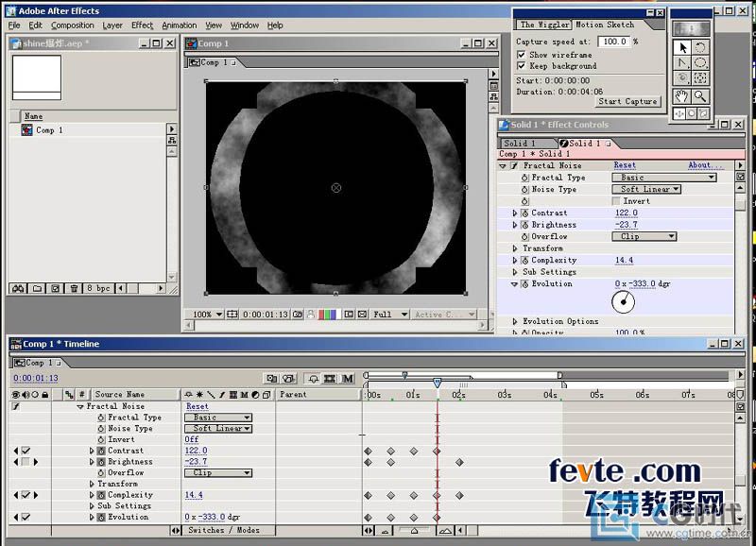
Task: Uncheck Show wireframe in Motion Sketch
Action: tap(521, 55)
